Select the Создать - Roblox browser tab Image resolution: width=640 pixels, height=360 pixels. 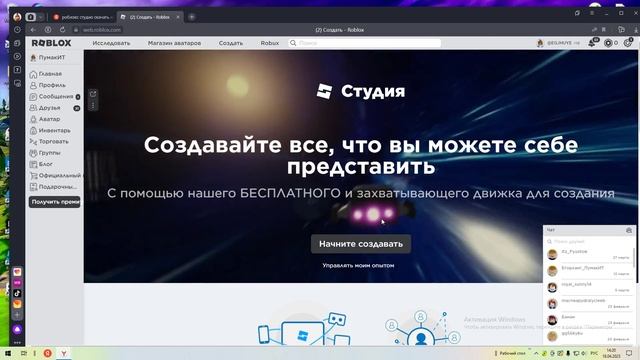[150, 17]
